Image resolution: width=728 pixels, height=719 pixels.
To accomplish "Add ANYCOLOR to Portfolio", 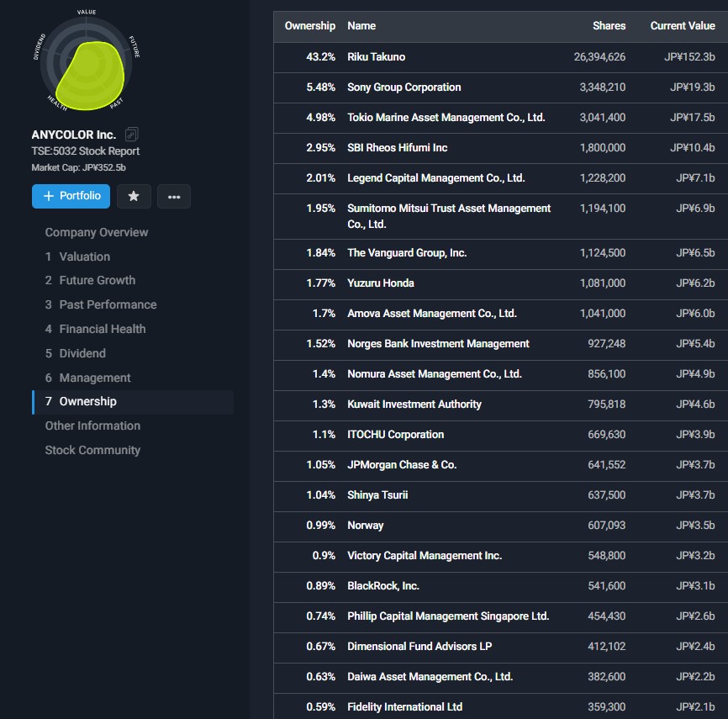I will point(71,196).
